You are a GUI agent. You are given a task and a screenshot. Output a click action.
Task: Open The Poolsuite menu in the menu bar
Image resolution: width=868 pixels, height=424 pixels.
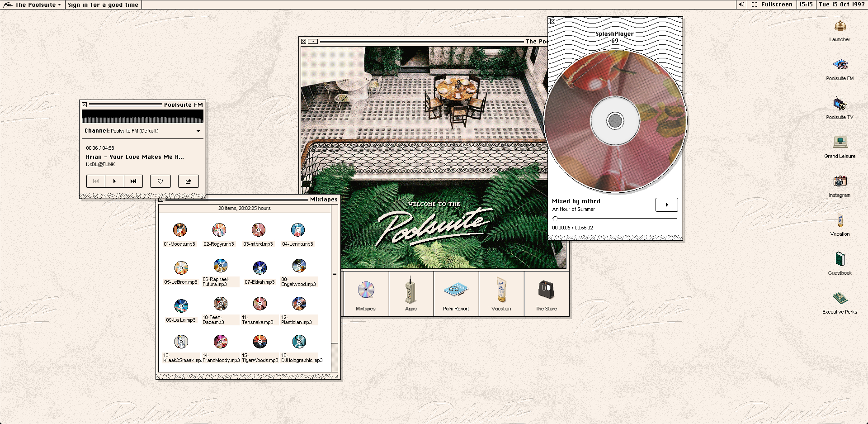coord(32,5)
